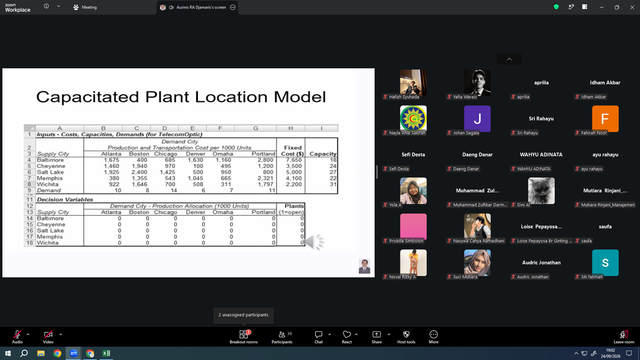
Task: Select Fahirah Noor's orange F avatar
Action: click(605, 119)
